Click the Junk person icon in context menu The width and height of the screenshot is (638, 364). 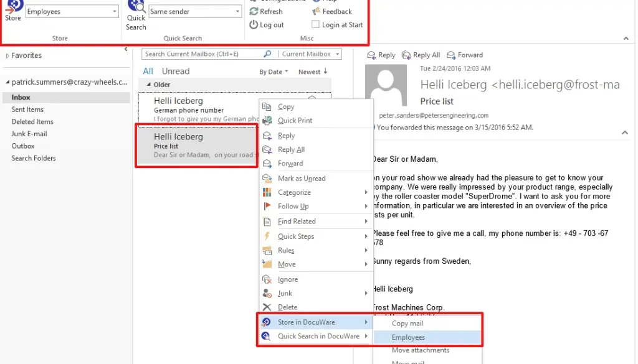point(267,293)
